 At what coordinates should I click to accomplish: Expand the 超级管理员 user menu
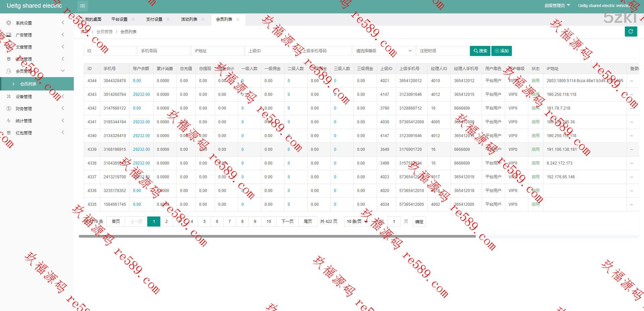click(557, 6)
